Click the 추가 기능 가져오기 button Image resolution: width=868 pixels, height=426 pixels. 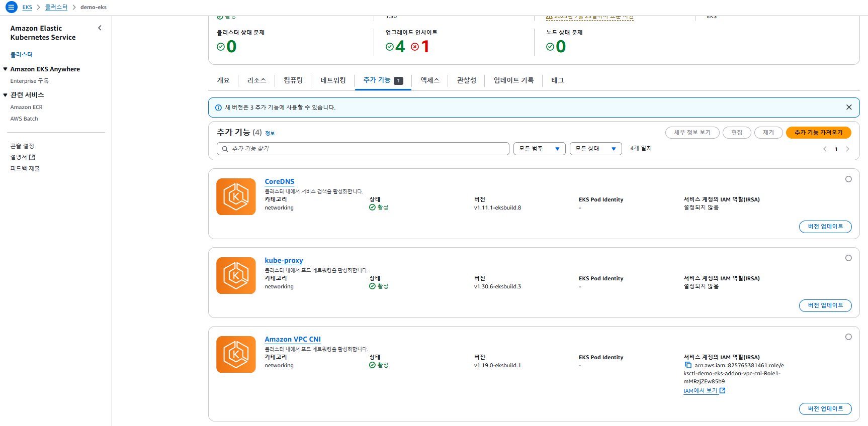[818, 133]
